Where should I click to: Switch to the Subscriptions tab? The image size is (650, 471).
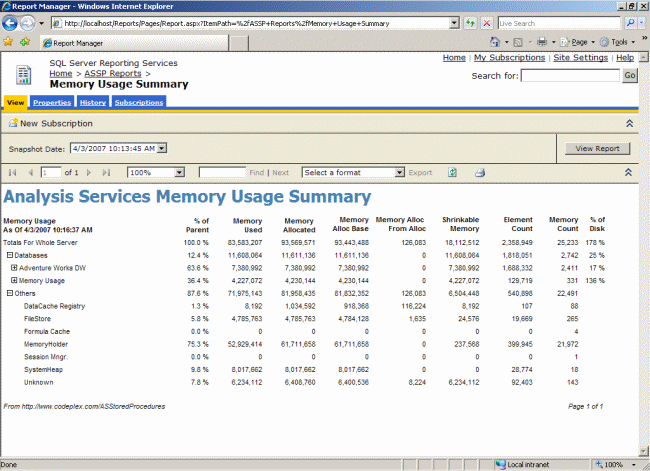[138, 102]
